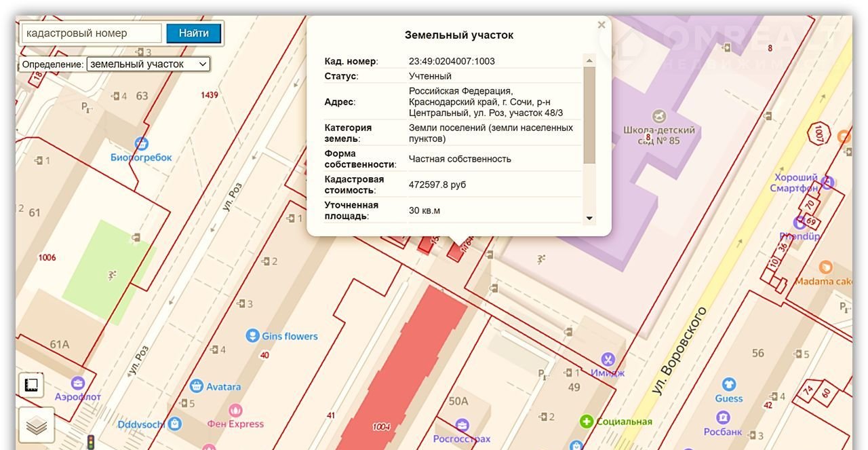Select the Имидж scissors salon icon

point(608,359)
